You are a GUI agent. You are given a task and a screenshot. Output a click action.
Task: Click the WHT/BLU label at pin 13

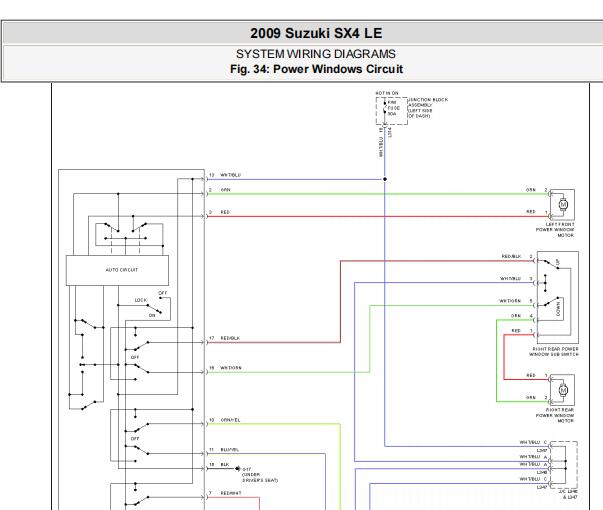tap(231, 175)
